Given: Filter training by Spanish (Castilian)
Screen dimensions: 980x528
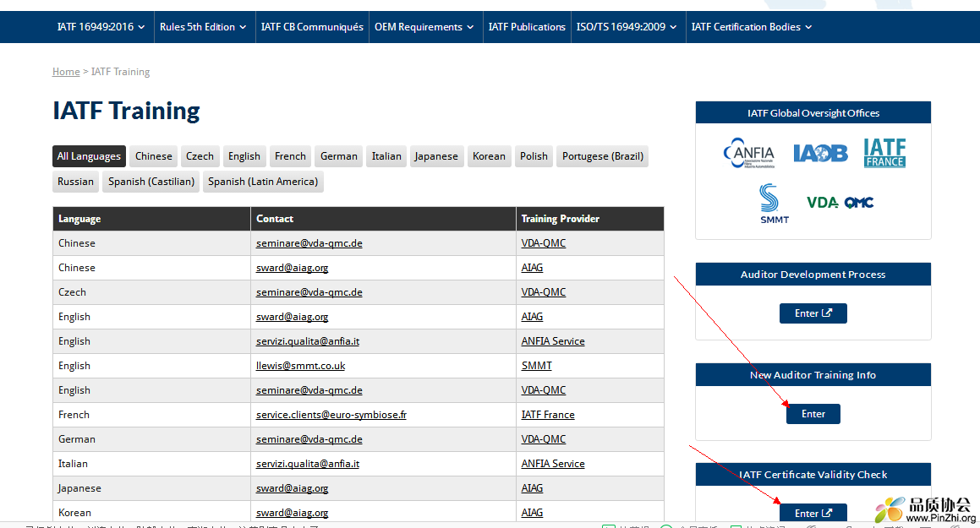Looking at the screenshot, I should click(x=151, y=182).
